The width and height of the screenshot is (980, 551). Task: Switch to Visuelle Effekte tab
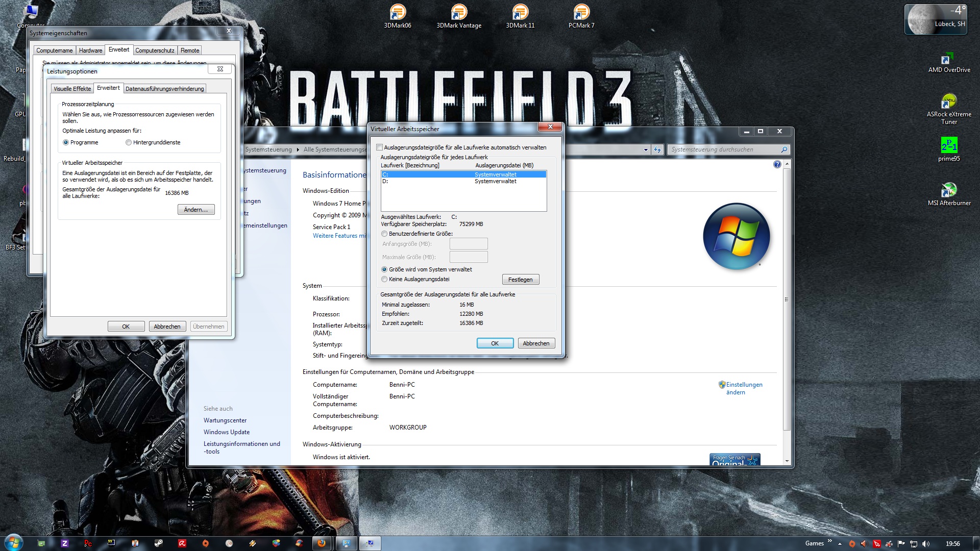point(72,89)
